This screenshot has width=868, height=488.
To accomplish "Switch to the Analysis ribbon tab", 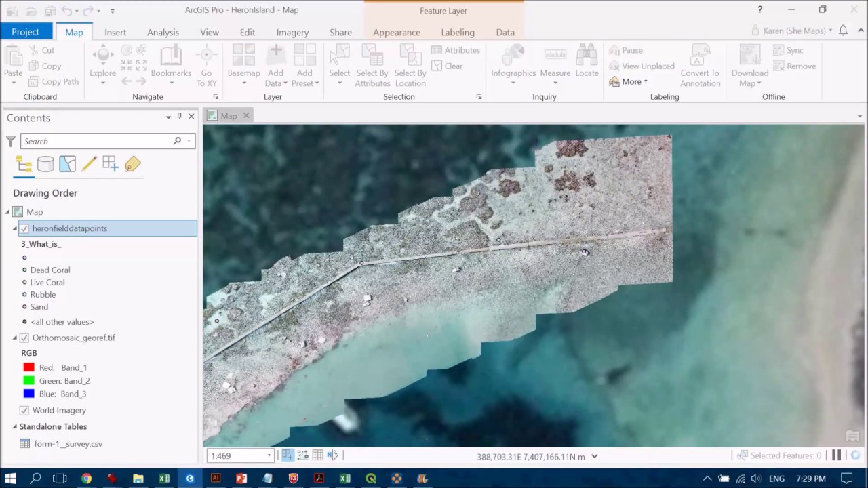I will (163, 32).
